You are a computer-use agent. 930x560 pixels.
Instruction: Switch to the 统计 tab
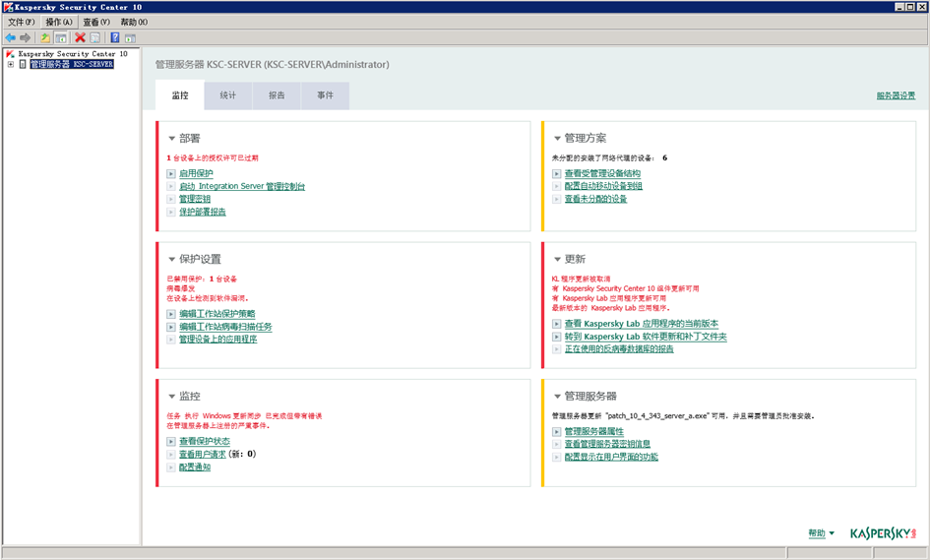tap(228, 95)
